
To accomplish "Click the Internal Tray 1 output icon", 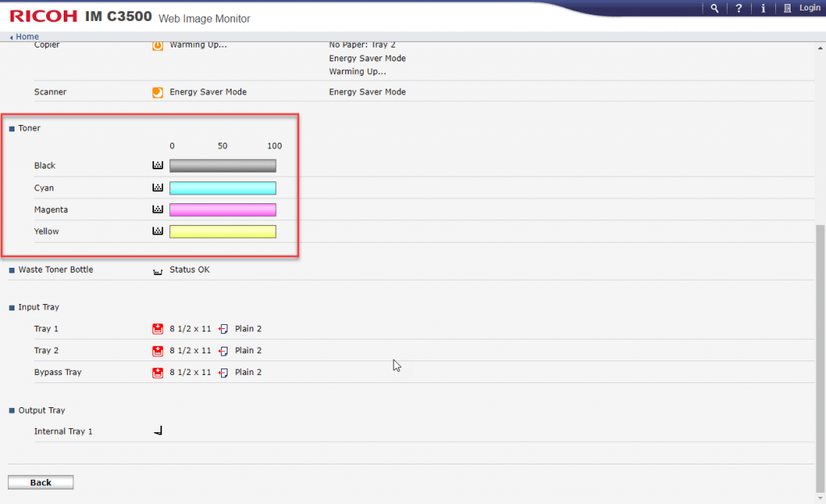I will (x=158, y=431).
